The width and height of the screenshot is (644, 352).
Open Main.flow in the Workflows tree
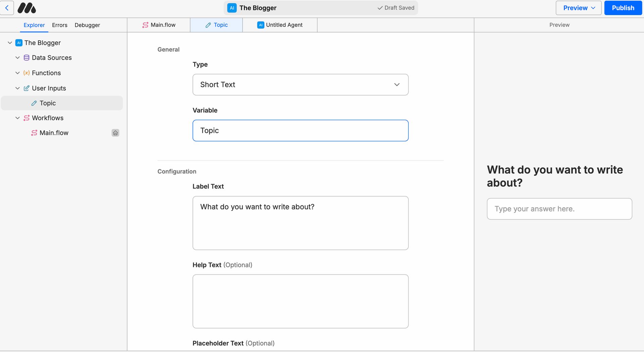pyautogui.click(x=62, y=133)
